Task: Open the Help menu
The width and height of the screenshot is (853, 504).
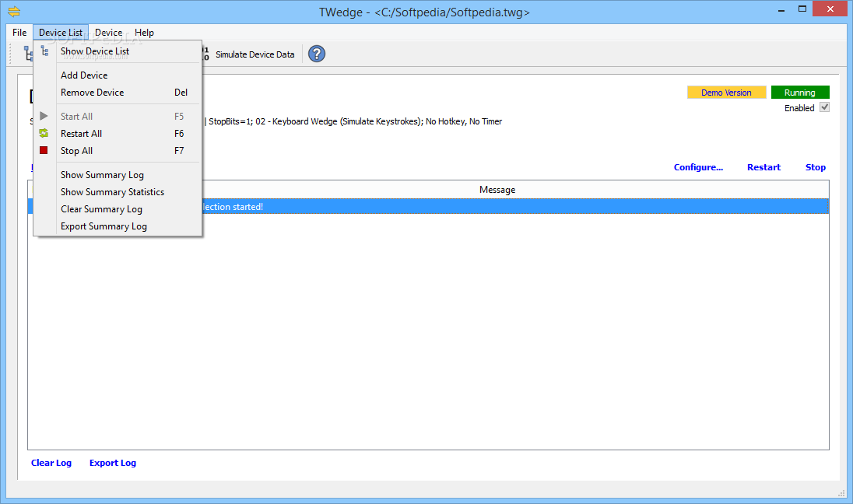Action: click(x=144, y=33)
